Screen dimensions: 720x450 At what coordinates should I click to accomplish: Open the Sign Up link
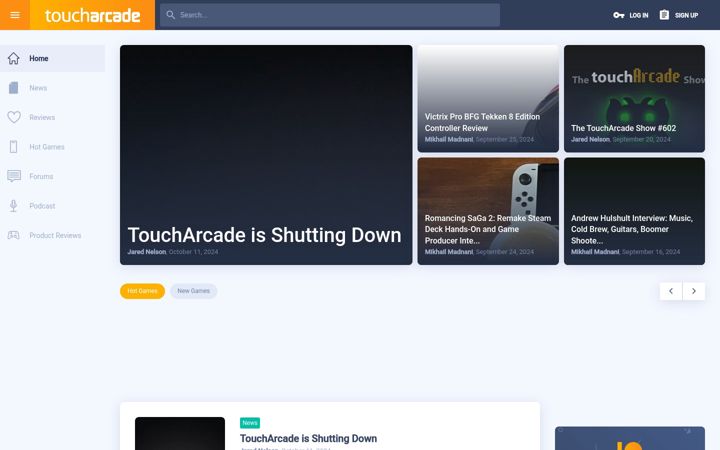pos(686,15)
